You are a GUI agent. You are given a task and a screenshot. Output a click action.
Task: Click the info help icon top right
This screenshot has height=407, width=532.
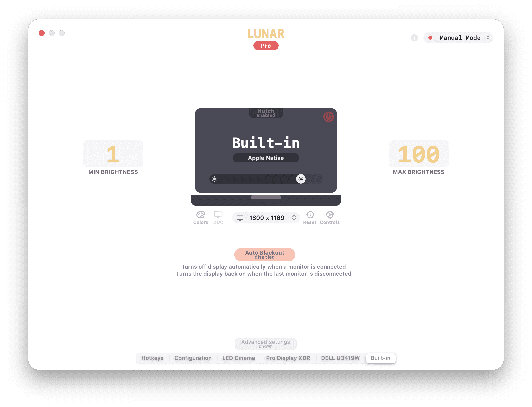tap(414, 37)
